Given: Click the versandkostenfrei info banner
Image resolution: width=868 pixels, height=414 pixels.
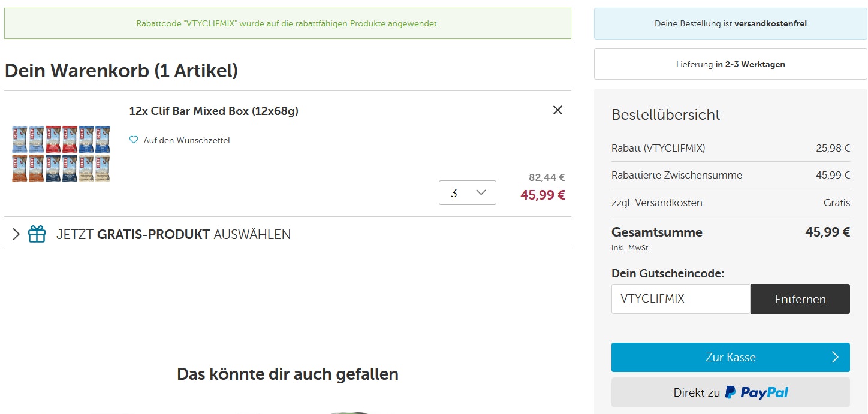Looking at the screenshot, I should point(730,24).
